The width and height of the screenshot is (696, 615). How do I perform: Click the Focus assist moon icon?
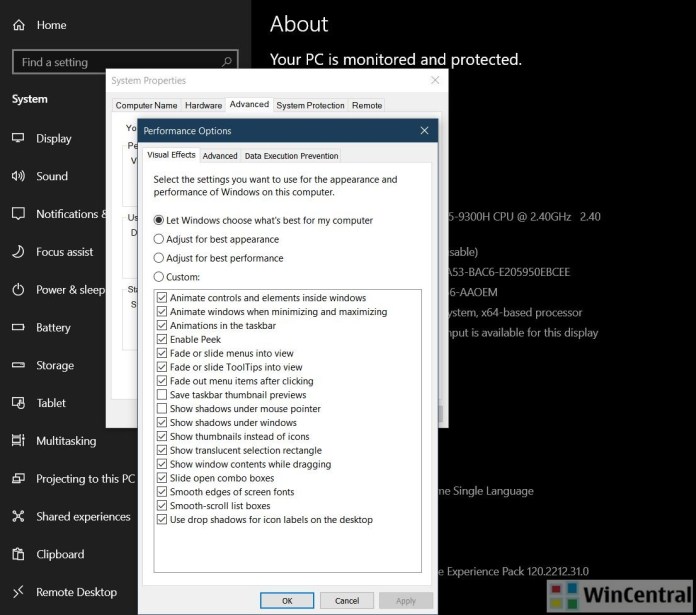(18, 252)
